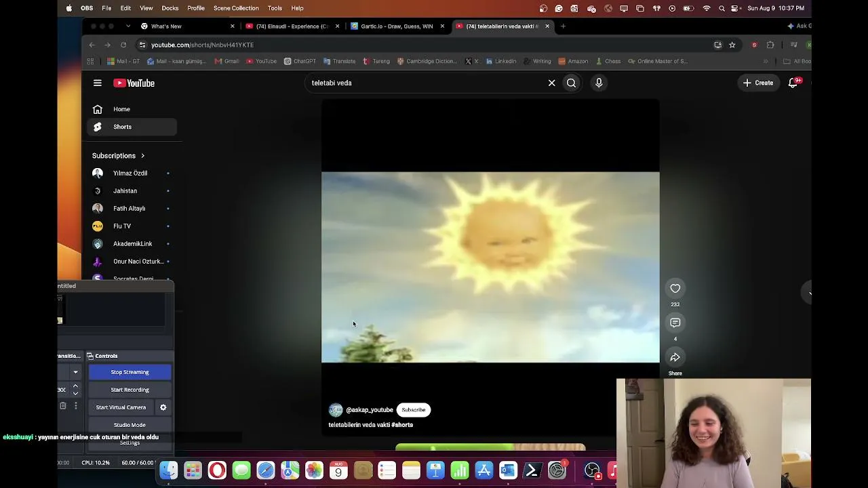The image size is (868, 488).
Task: Open Finder from the Dock
Action: pyautogui.click(x=169, y=470)
